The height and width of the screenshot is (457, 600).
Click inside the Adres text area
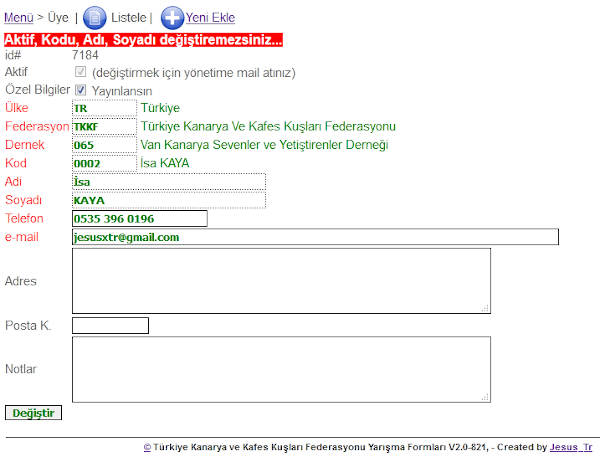click(x=280, y=281)
